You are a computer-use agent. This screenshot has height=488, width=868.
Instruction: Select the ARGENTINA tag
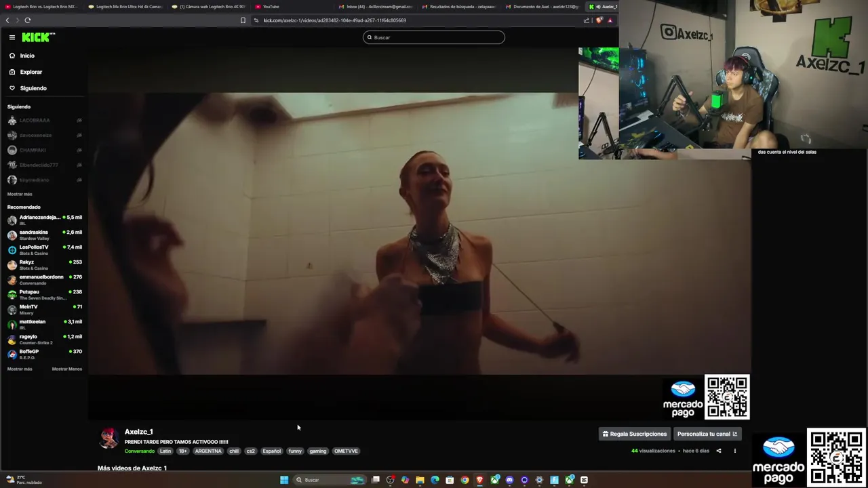point(208,451)
